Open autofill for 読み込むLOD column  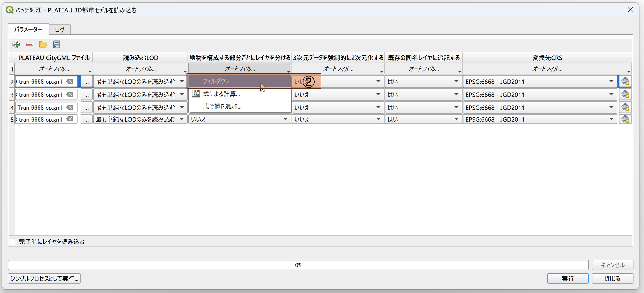coord(140,69)
